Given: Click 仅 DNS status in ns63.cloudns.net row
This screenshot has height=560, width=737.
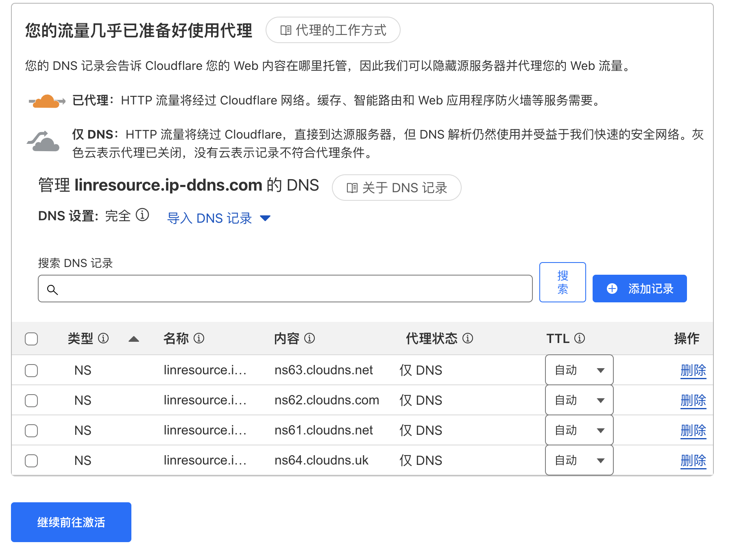Looking at the screenshot, I should pyautogui.click(x=421, y=370).
